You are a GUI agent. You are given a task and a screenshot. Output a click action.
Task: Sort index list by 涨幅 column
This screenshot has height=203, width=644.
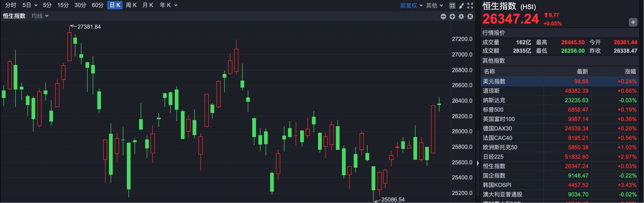click(x=630, y=71)
